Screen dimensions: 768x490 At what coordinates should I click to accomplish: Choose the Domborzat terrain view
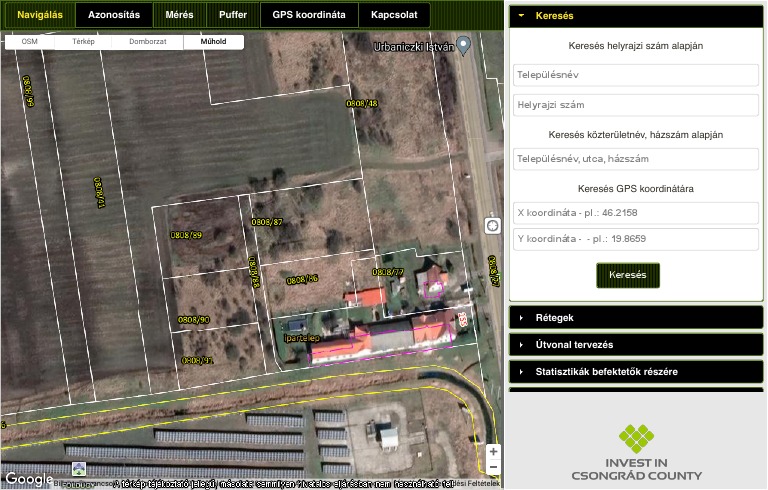point(147,43)
